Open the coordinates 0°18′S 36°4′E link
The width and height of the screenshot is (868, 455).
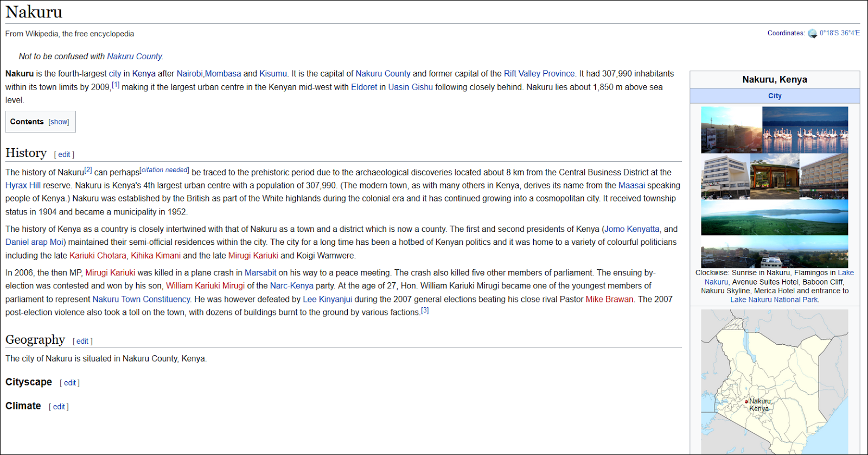point(840,33)
